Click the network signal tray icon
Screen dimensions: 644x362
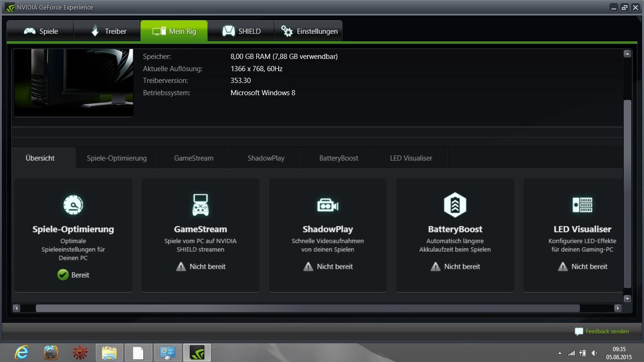pos(571,353)
